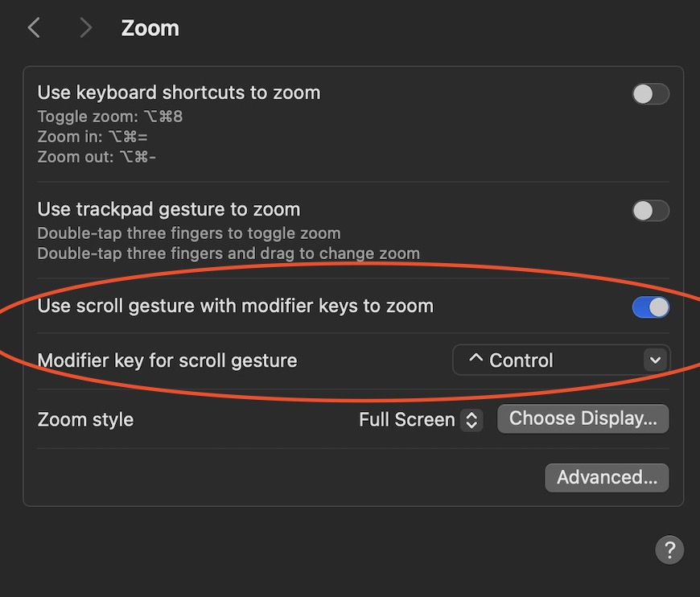Click the Zoom style label
Screen dimensions: 700x597
86,420
